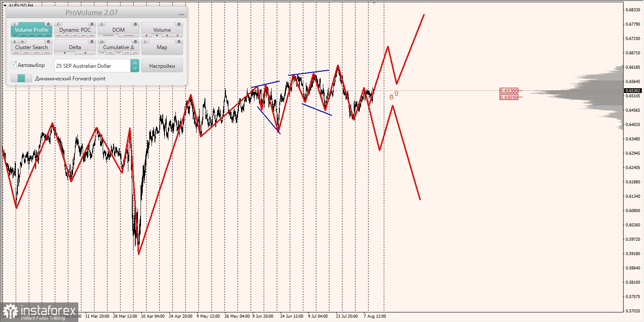Open Volume Profile gear settings
Image resolution: width=644 pixels, height=322 pixels.
(x=48, y=24)
